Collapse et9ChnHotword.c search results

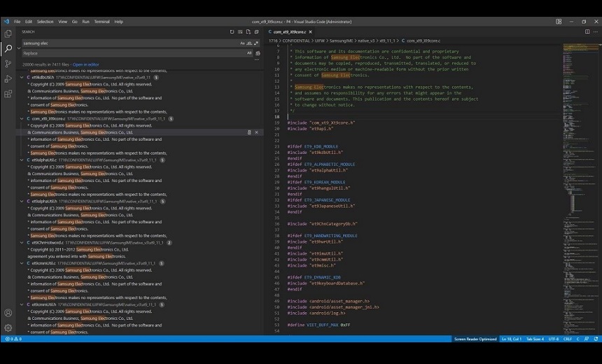coord(22,243)
